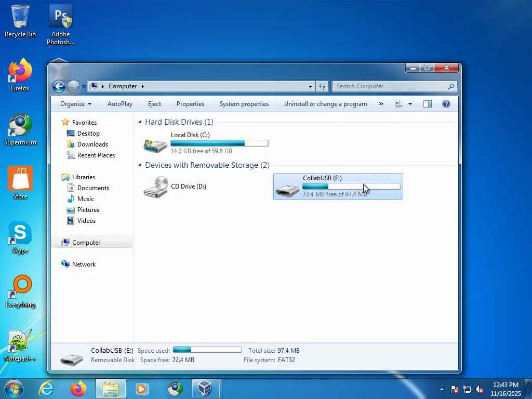Show more toolbar commands with chevron

click(381, 104)
